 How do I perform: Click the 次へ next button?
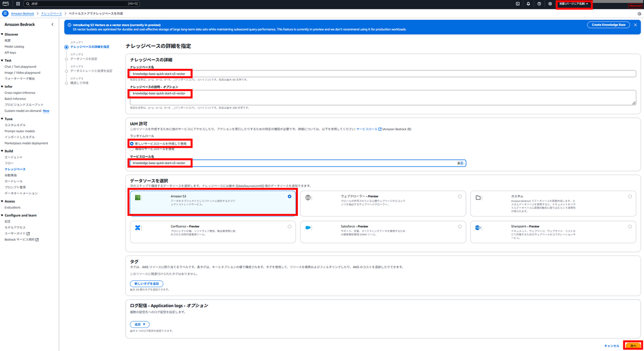[633, 345]
